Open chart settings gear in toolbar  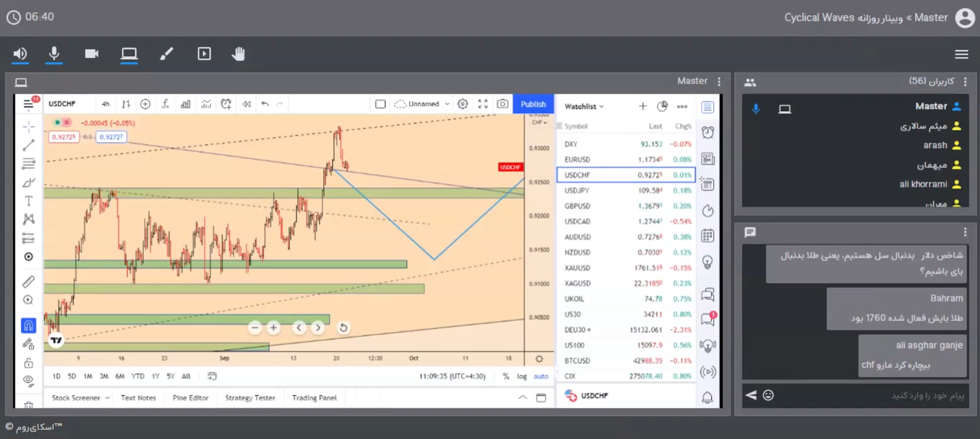coord(462,104)
